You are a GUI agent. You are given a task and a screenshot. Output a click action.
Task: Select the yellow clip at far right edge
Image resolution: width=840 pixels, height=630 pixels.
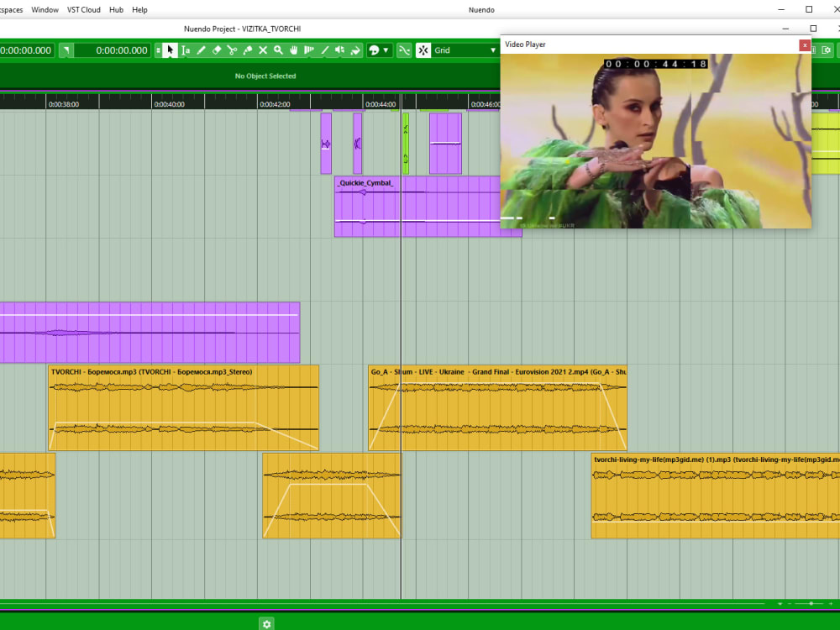826,144
